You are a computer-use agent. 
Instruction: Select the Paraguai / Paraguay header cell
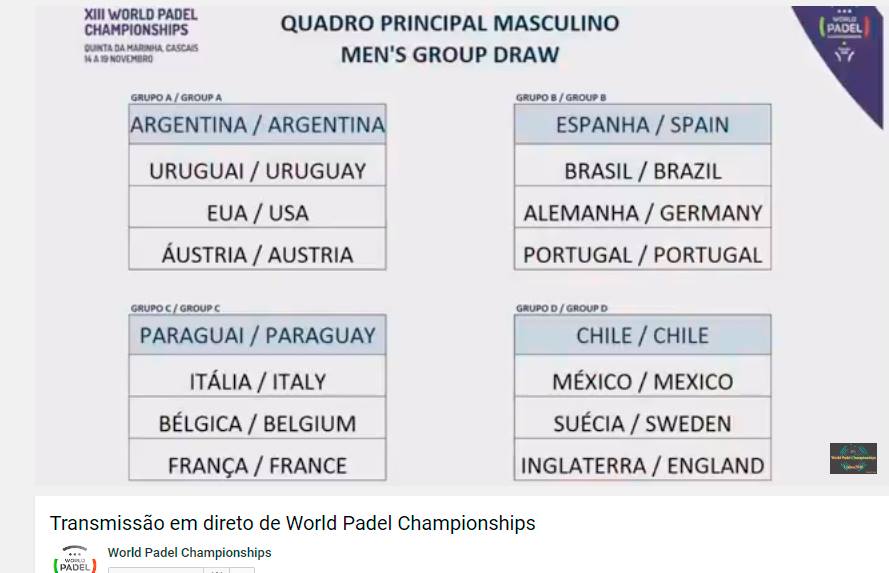(257, 335)
